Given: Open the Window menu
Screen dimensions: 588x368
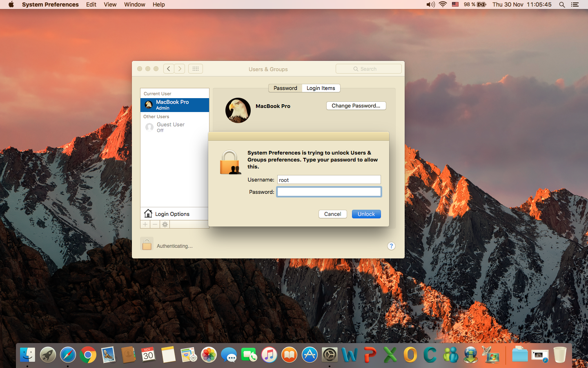Looking at the screenshot, I should coord(135,4).
